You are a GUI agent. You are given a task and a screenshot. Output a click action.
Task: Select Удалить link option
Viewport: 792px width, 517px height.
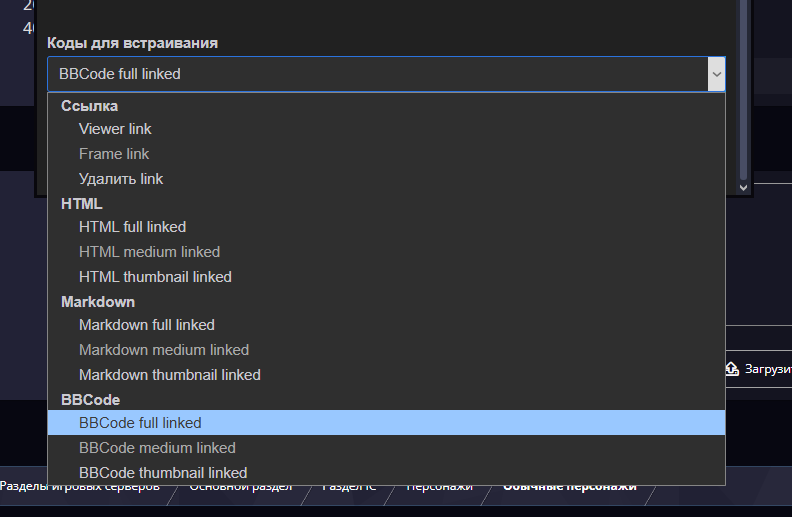pos(121,179)
